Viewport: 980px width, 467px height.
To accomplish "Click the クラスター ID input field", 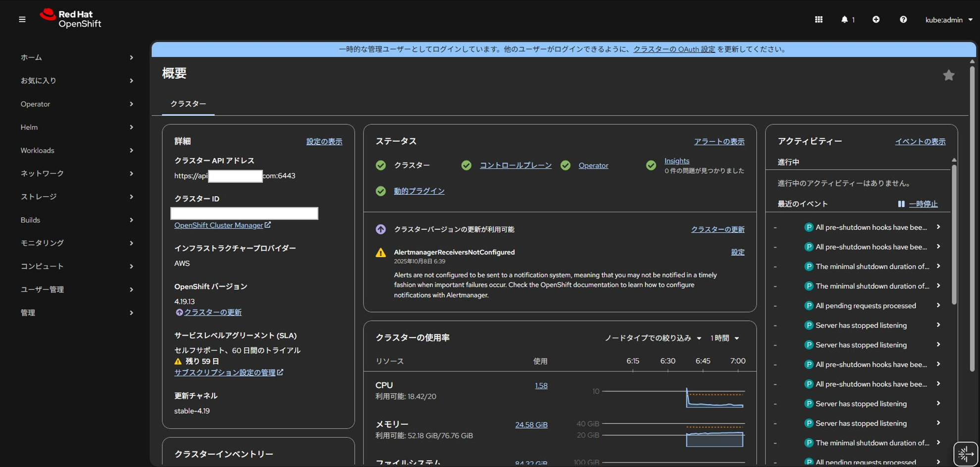I will click(244, 213).
